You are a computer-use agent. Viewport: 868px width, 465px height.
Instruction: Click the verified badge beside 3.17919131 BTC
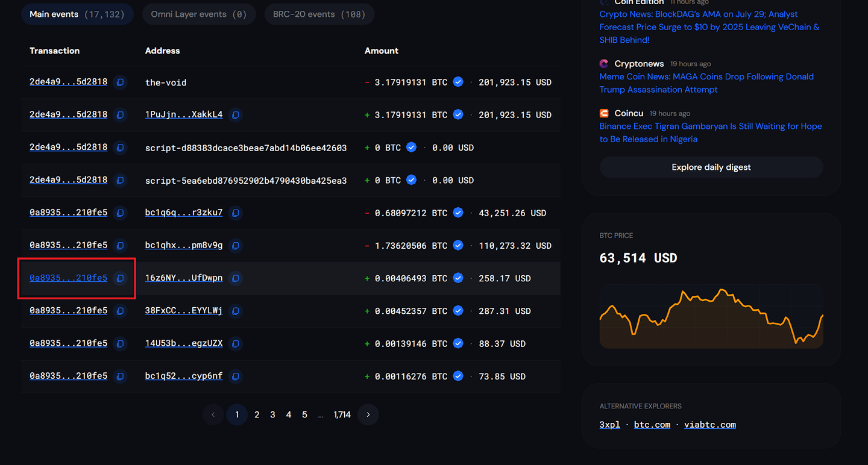458,82
